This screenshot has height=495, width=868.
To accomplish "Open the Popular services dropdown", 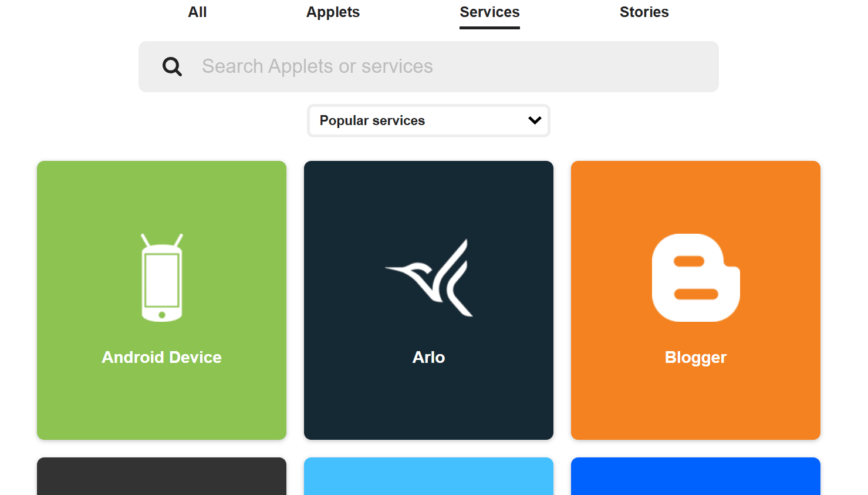I will click(411, 120).
